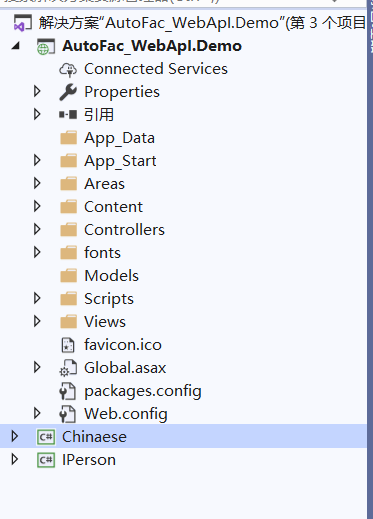Select the Web.config file name
Image resolution: width=373 pixels, height=519 pixels.
click(x=126, y=414)
